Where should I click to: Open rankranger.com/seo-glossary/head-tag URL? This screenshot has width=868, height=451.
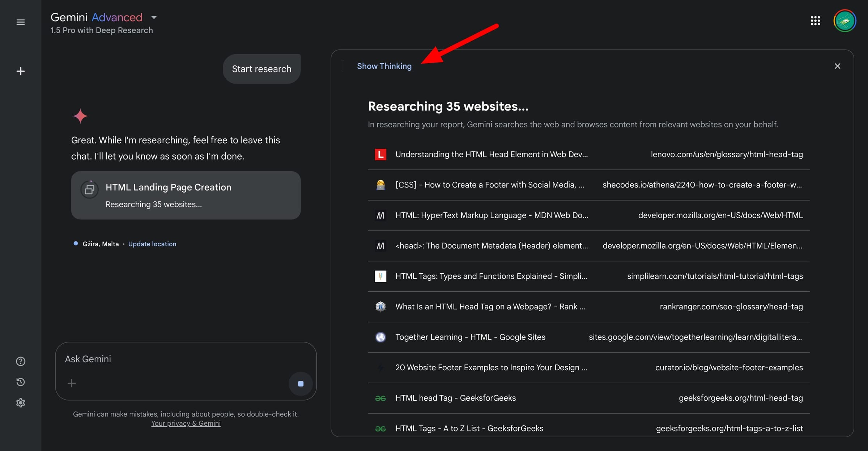[731, 307]
